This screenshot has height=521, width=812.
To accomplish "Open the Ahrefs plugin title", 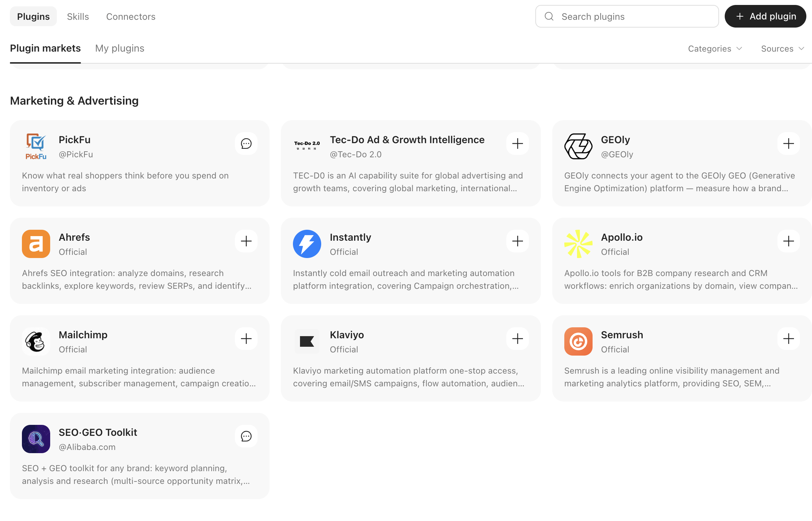I will pyautogui.click(x=74, y=237).
